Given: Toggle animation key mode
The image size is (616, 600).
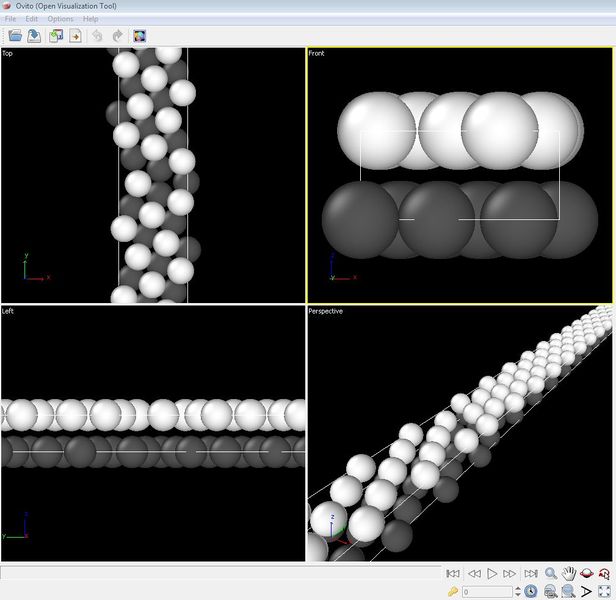Looking at the screenshot, I should (453, 592).
